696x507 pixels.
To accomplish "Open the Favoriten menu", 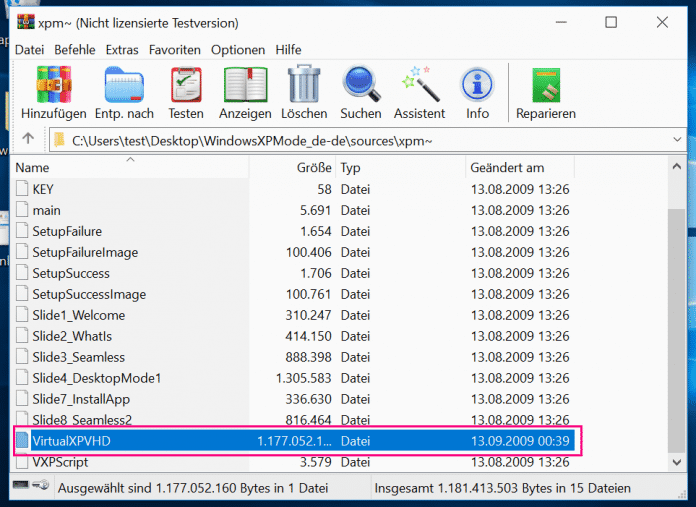I will (174, 49).
